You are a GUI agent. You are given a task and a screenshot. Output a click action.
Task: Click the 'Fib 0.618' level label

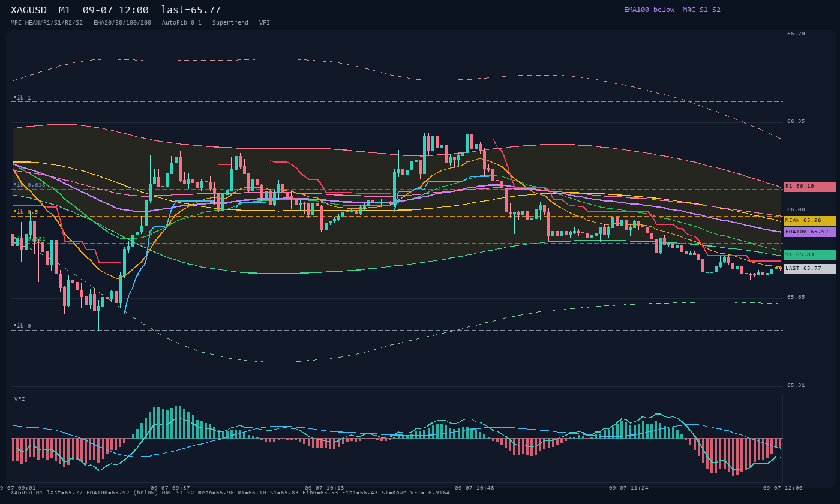(x=29, y=185)
